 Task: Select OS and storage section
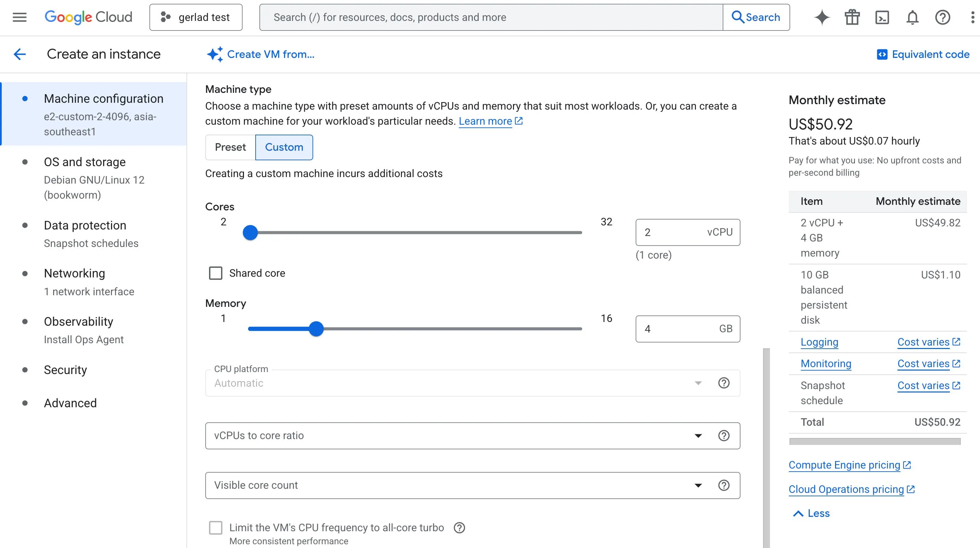[x=94, y=178]
